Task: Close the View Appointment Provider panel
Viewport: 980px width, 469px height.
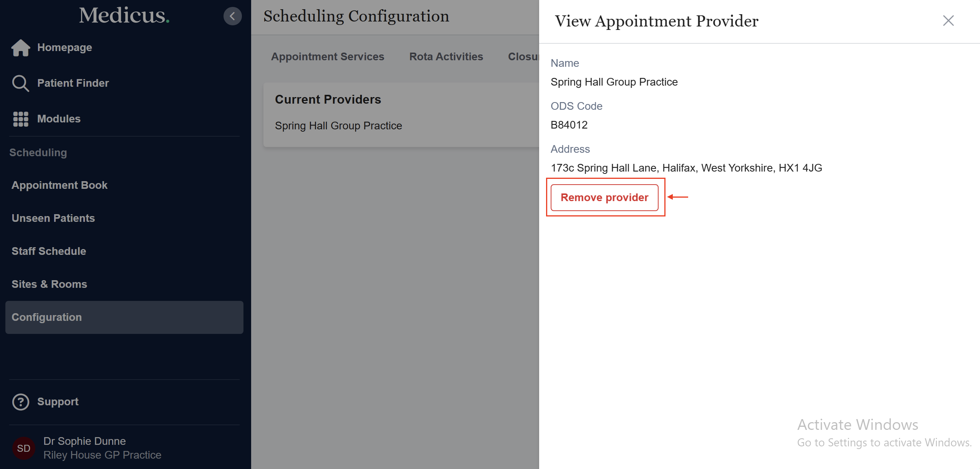Action: 948,21
